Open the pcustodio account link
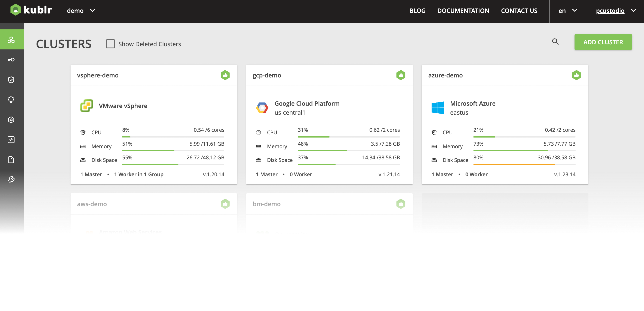The image size is (644, 311). [x=610, y=11]
